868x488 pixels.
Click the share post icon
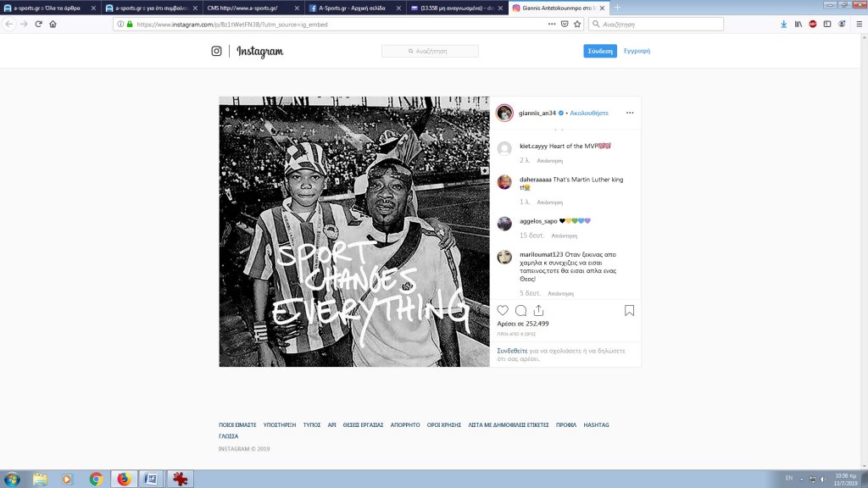pyautogui.click(x=538, y=311)
